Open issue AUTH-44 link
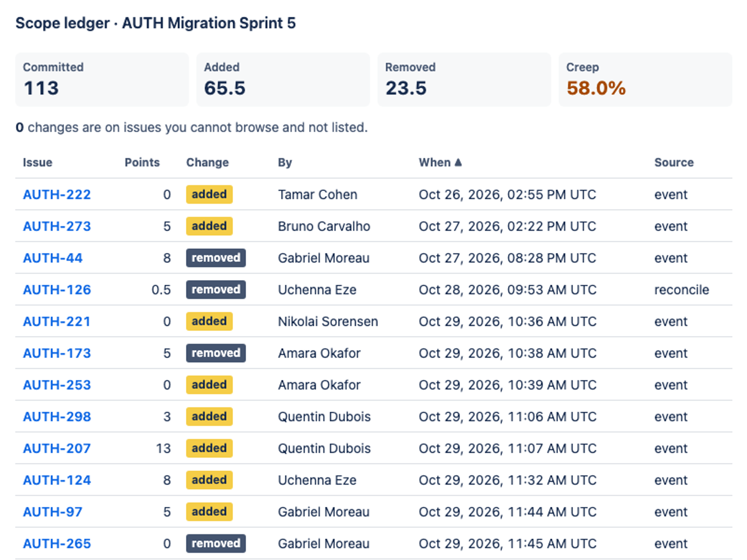 53,258
